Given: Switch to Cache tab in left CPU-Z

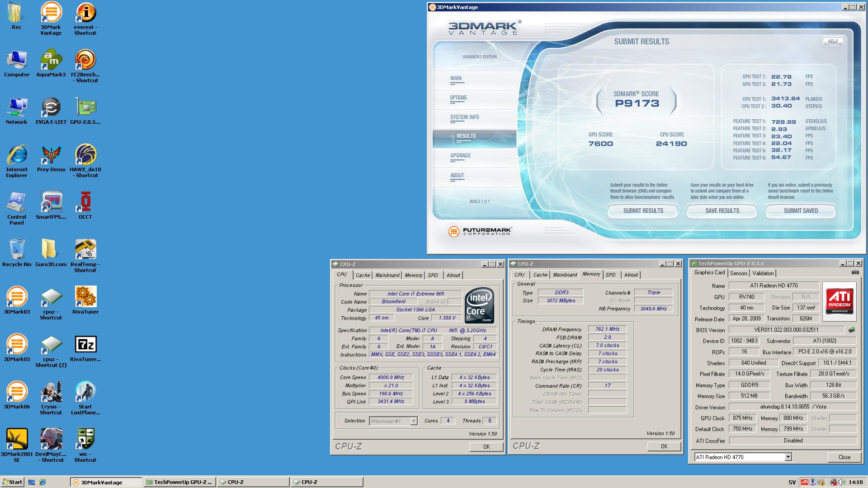Looking at the screenshot, I should pyautogui.click(x=363, y=275).
